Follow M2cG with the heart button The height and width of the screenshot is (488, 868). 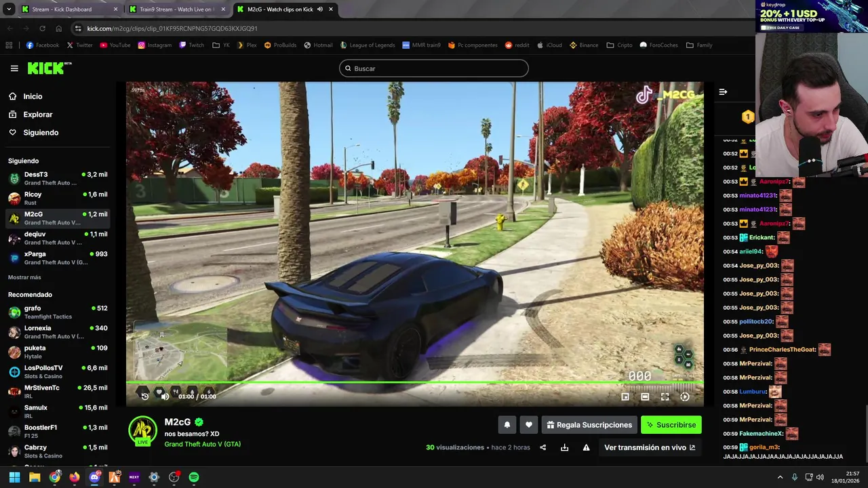click(529, 425)
